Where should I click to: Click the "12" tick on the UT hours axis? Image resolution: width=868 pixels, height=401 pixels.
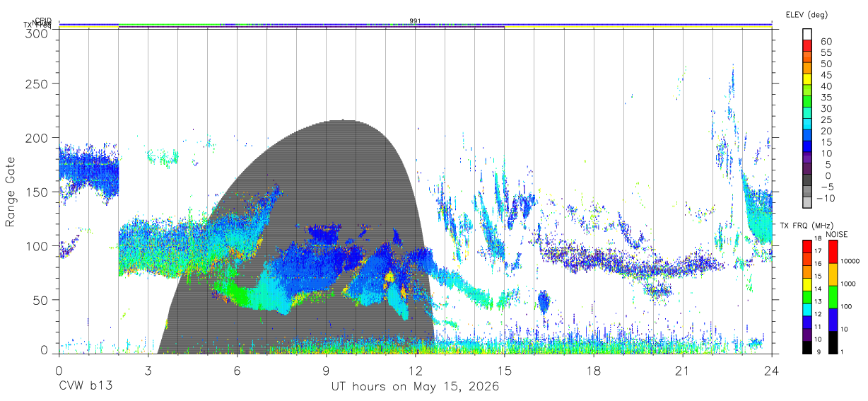(x=416, y=370)
